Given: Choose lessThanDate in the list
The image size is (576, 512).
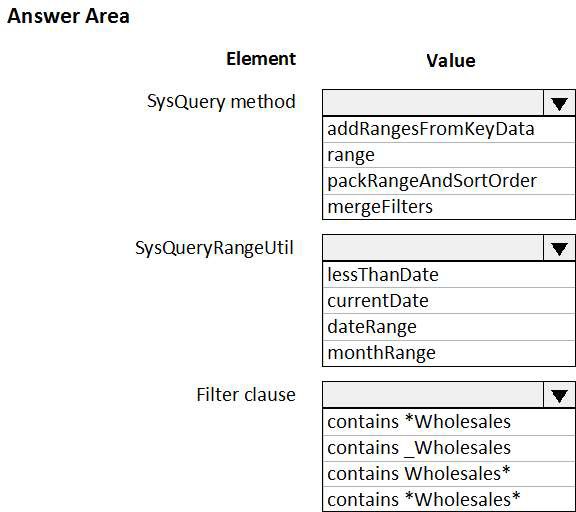Looking at the screenshot, I should coord(449,275).
